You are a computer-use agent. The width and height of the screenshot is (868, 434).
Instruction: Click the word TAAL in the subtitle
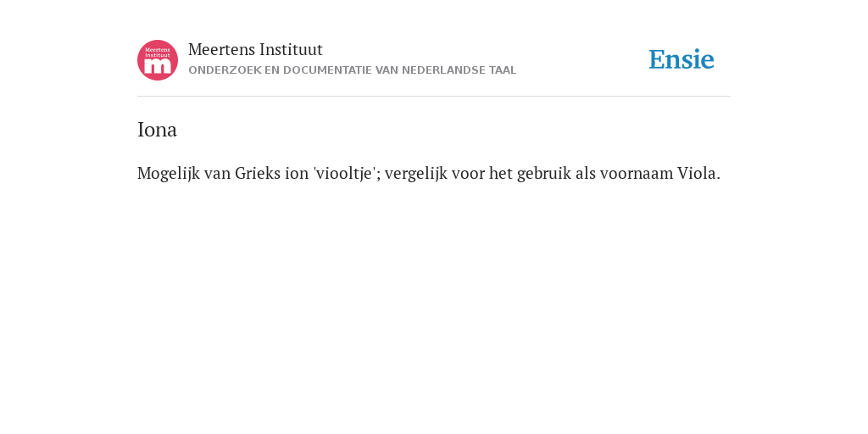pos(503,70)
